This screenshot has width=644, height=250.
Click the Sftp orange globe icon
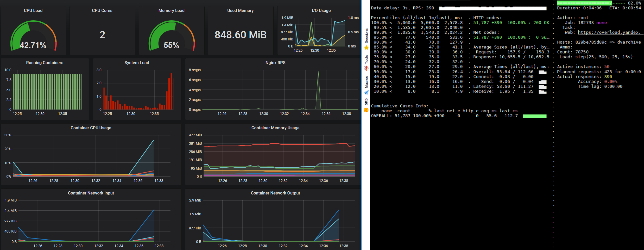[366, 110]
